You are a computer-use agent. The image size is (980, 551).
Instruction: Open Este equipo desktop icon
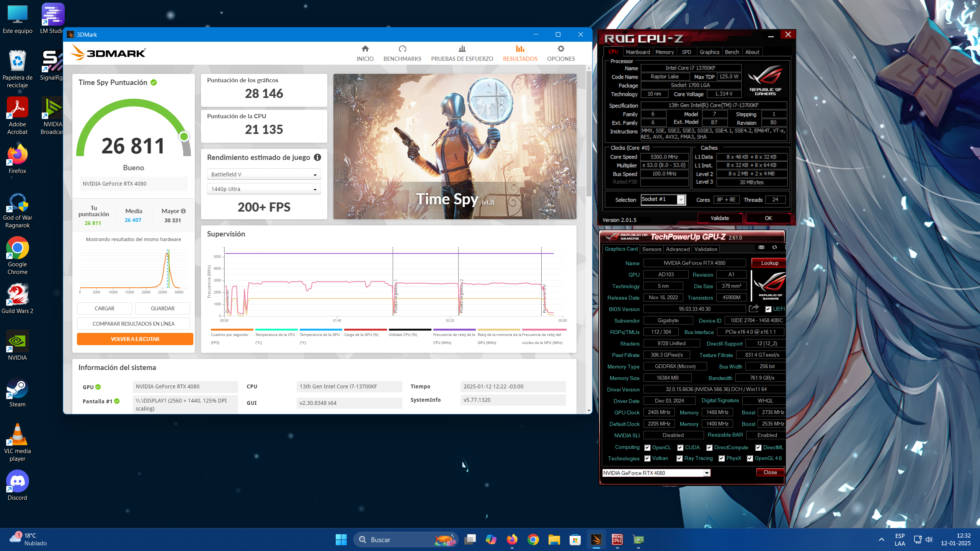18,19
